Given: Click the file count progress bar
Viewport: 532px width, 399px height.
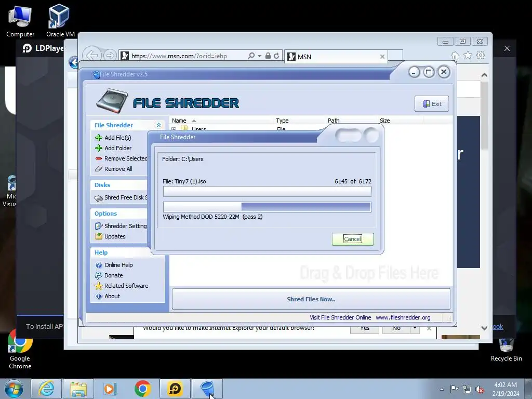Looking at the screenshot, I should click(x=267, y=191).
